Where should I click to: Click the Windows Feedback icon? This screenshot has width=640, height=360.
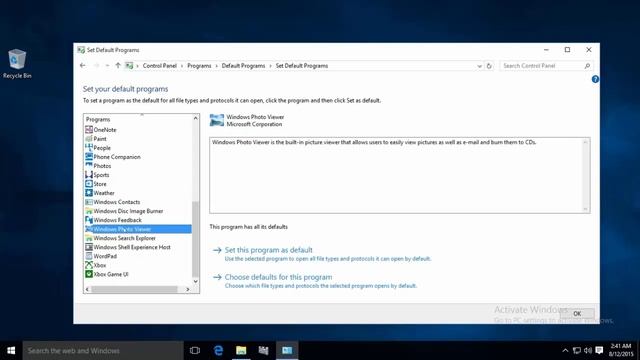(x=89, y=220)
